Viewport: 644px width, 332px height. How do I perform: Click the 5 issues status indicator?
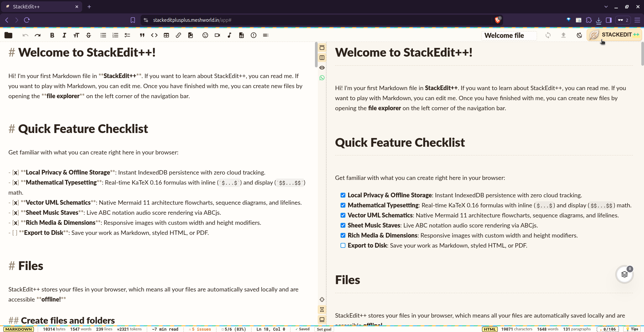click(x=200, y=329)
